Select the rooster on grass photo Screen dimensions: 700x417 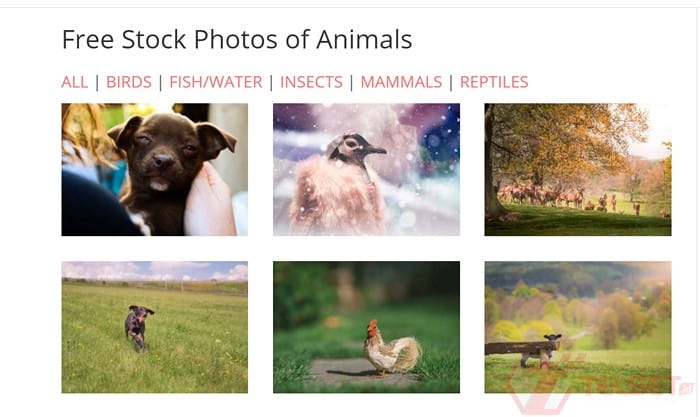click(x=366, y=327)
